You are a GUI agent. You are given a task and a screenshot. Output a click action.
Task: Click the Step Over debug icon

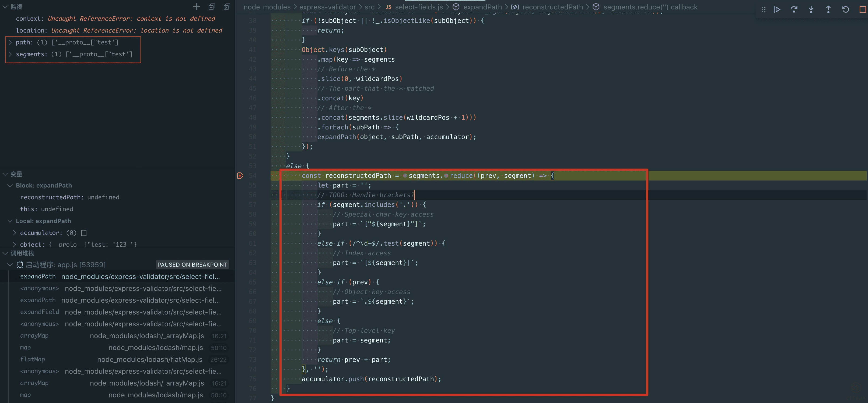[794, 9]
